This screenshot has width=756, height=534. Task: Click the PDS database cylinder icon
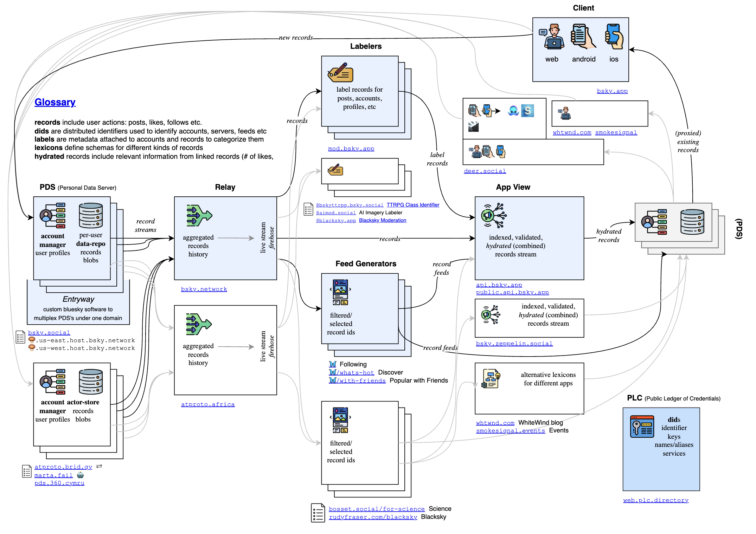91,215
